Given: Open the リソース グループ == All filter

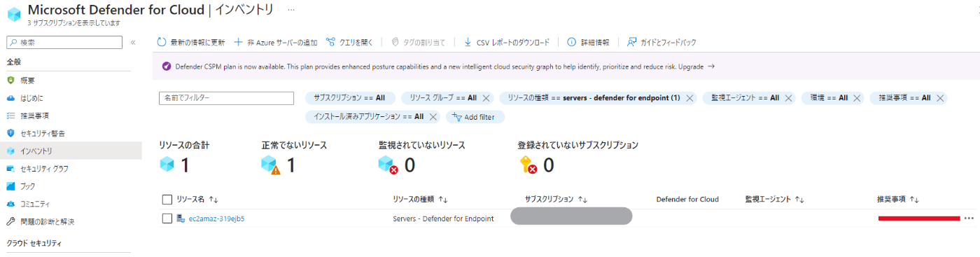Looking at the screenshot, I should 443,98.
